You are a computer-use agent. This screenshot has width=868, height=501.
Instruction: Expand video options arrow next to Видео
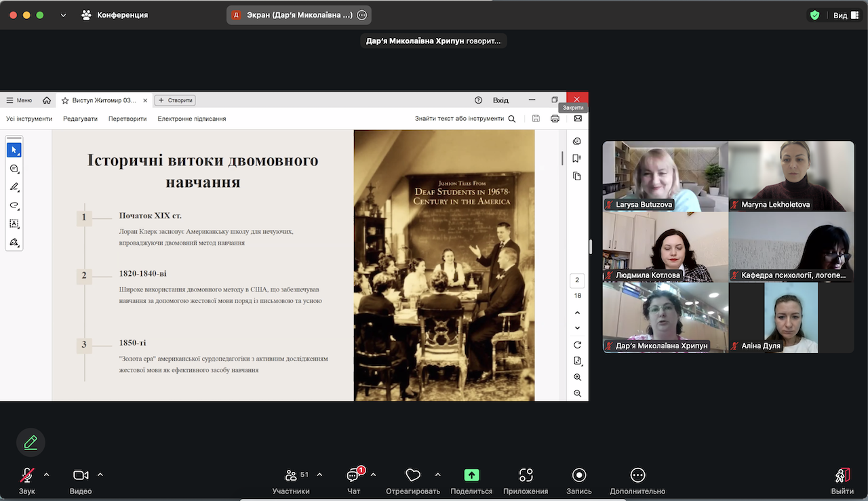pyautogui.click(x=100, y=475)
